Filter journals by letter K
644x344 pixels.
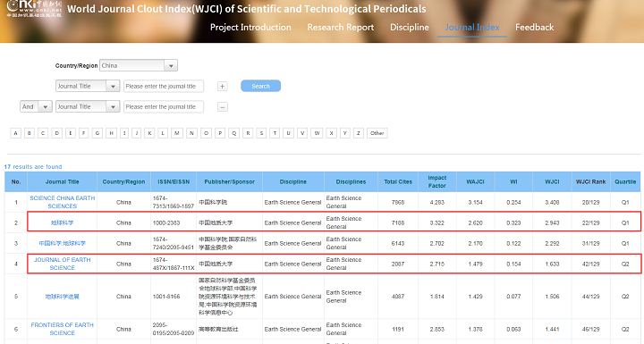point(149,133)
